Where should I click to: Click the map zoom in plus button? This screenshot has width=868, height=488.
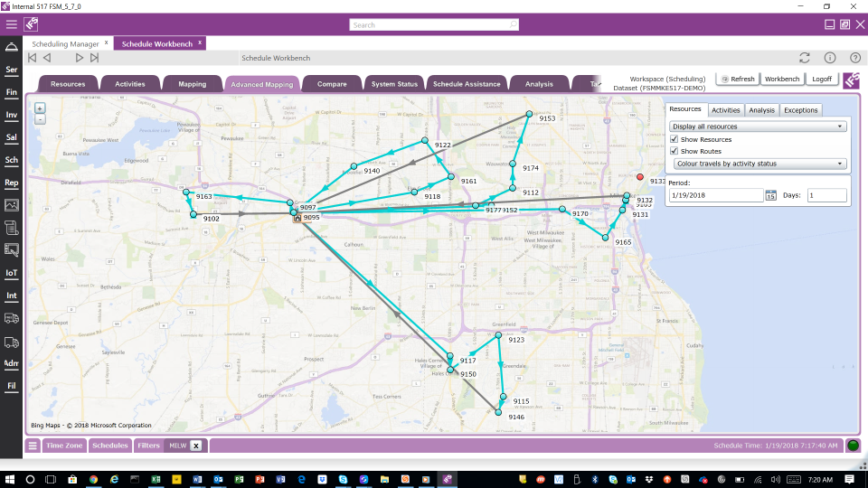(39, 108)
